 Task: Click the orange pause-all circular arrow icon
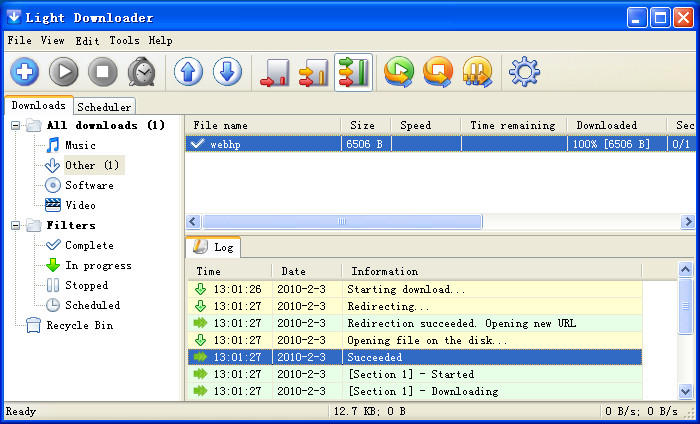[477, 71]
